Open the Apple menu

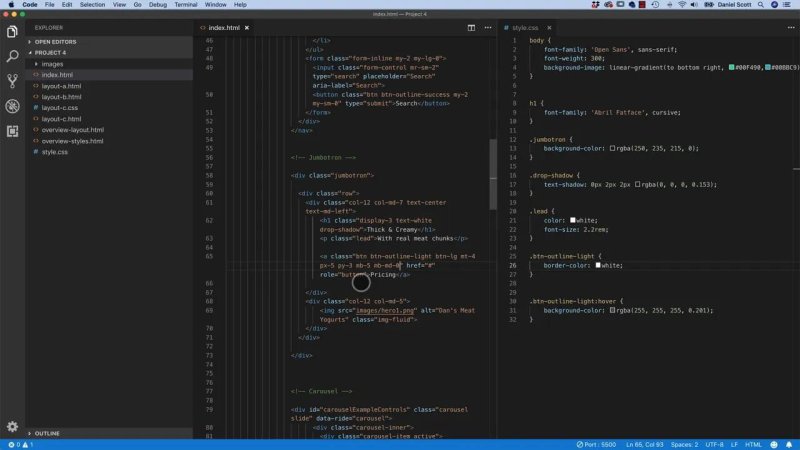11,5
